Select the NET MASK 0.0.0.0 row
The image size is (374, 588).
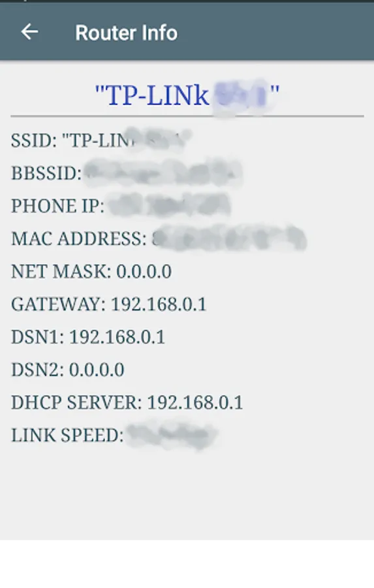91,272
